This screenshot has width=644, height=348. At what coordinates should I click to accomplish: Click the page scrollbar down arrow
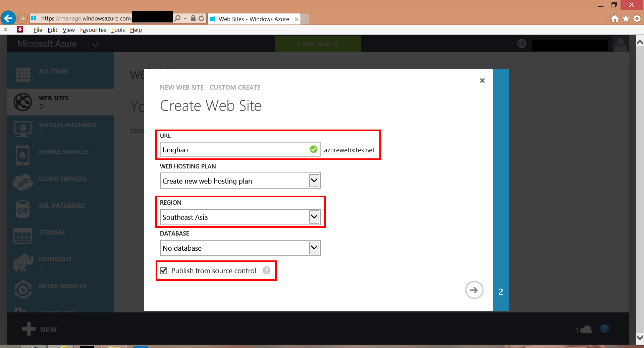(x=640, y=337)
